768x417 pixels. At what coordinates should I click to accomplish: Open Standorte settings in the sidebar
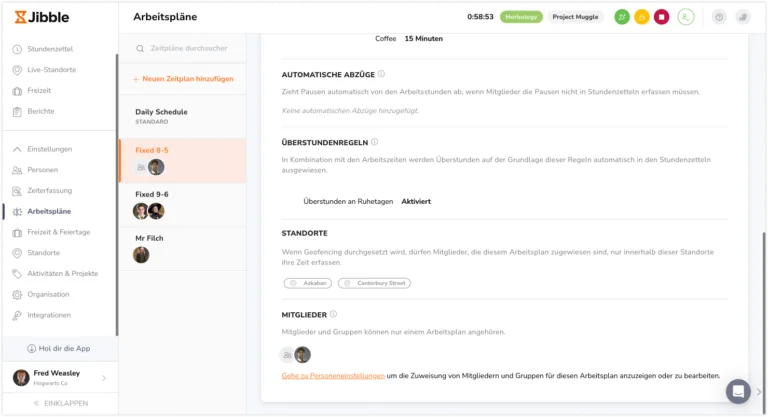click(x=44, y=252)
